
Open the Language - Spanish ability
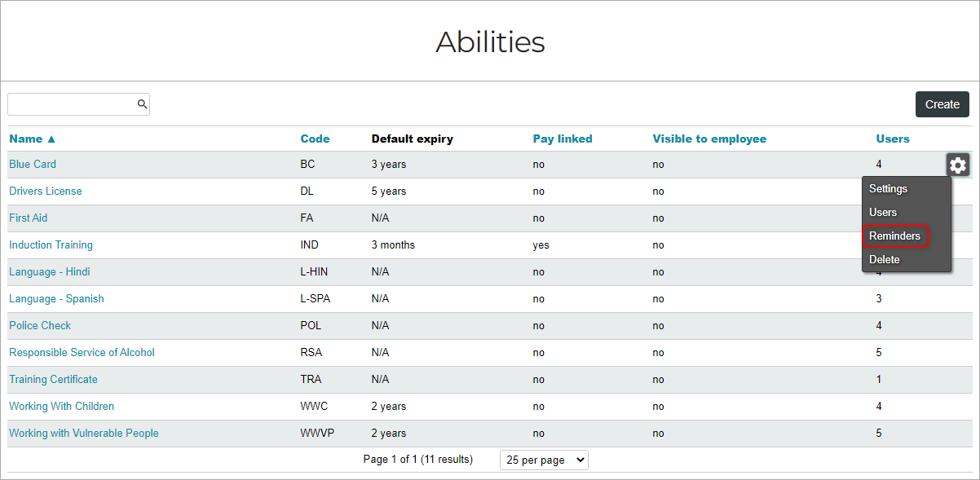pyautogui.click(x=56, y=298)
